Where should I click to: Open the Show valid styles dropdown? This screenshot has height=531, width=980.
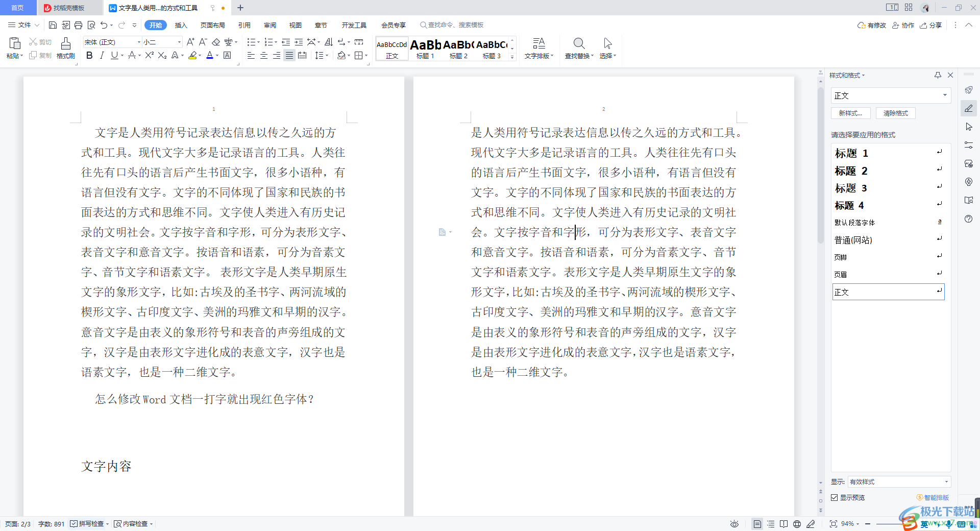tap(946, 481)
